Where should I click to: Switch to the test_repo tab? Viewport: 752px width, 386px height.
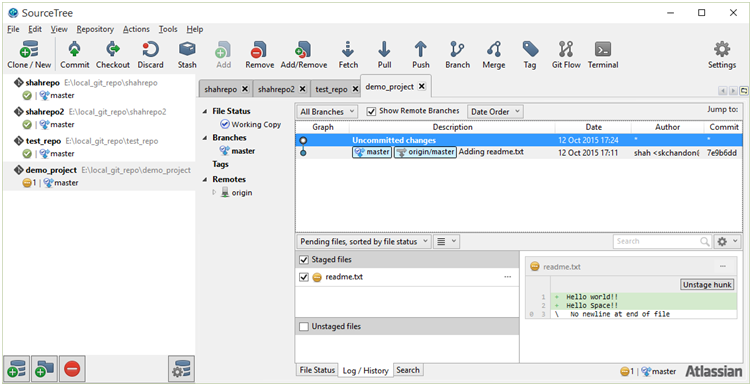click(331, 89)
